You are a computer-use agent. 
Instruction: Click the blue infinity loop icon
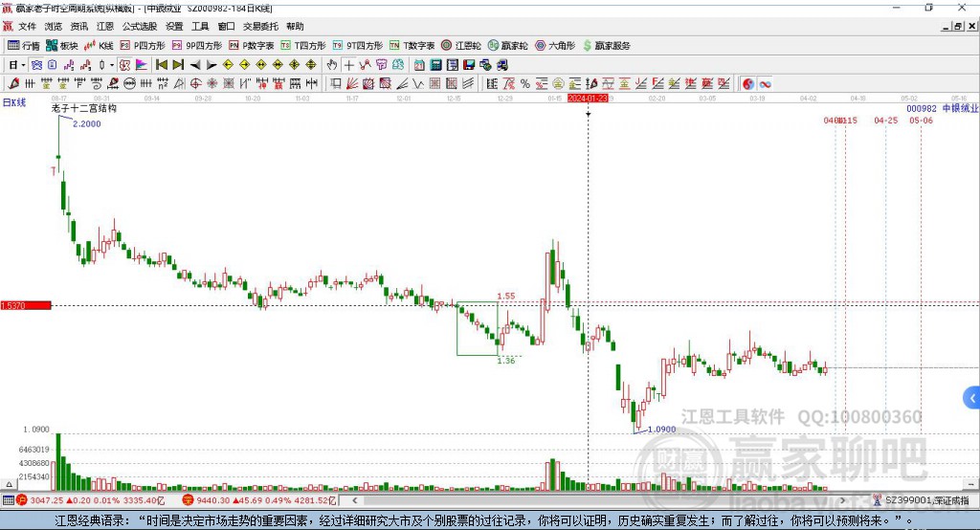(x=765, y=84)
